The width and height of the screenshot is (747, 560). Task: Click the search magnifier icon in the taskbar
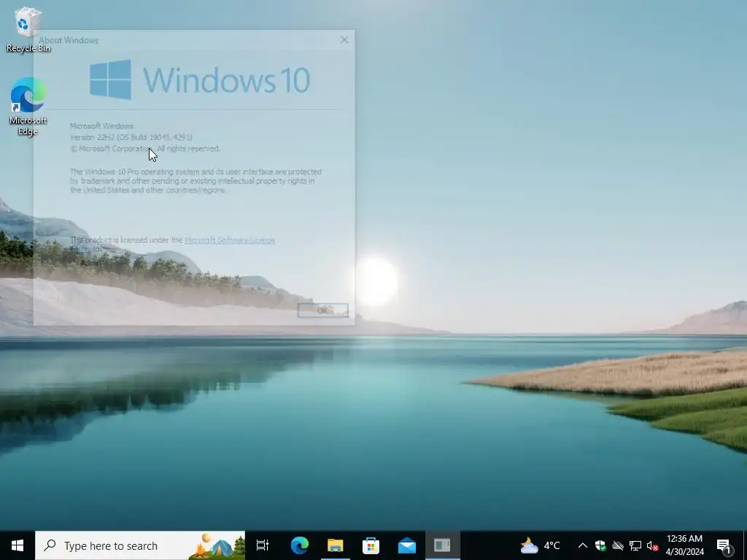click(50, 545)
